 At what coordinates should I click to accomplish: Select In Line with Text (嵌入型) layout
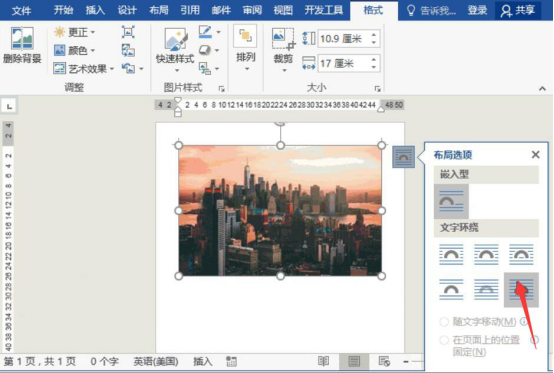pos(451,201)
